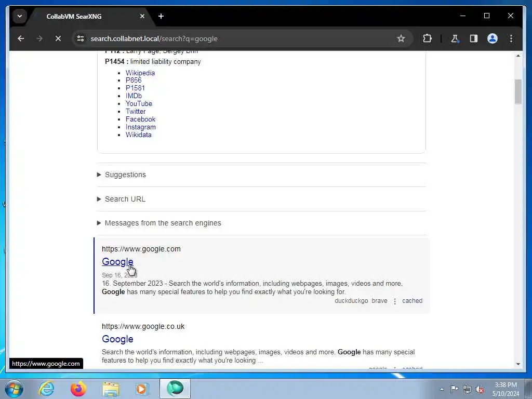Image resolution: width=532 pixels, height=399 pixels.
Task: Open the Wikipedia link
Action: 140,73
